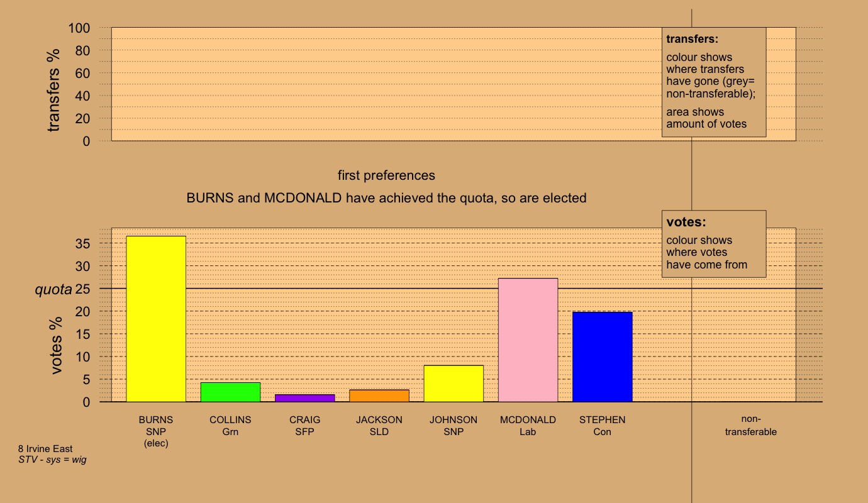
Task: Click the '15' tick on votes axis
Action: pyautogui.click(x=84, y=334)
